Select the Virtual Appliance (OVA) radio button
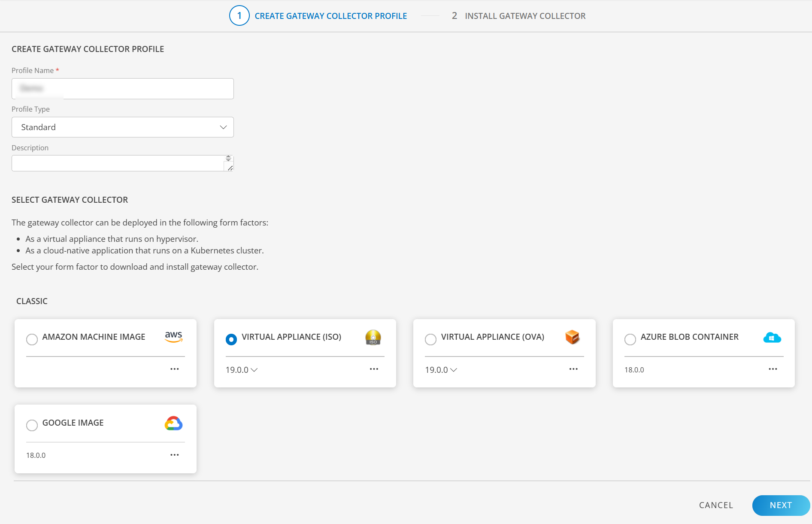This screenshot has height=524, width=812. (430, 339)
